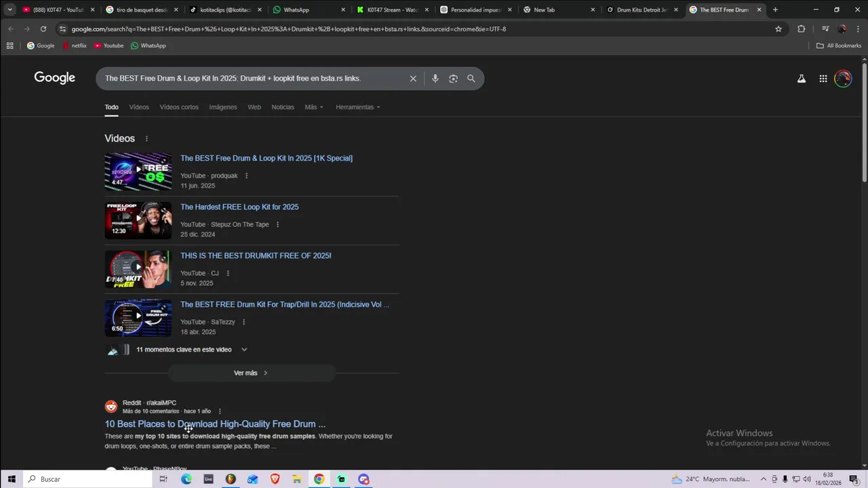The image size is (868, 488).
Task: Switch to Imágenes search tab
Action: coord(223,107)
